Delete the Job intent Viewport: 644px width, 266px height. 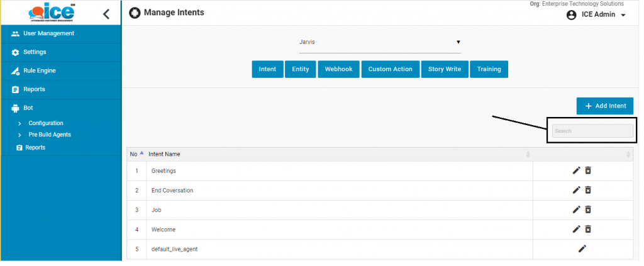(588, 209)
